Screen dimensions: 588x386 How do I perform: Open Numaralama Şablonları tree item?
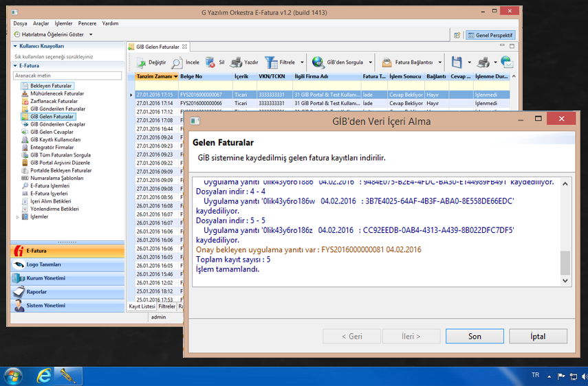[x=56, y=178]
